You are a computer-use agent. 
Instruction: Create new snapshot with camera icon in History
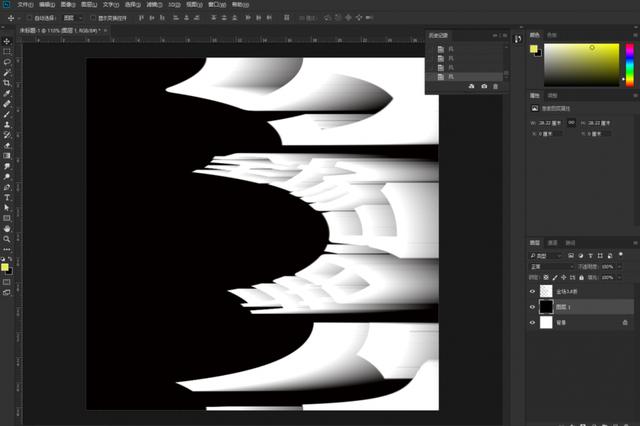(x=484, y=87)
